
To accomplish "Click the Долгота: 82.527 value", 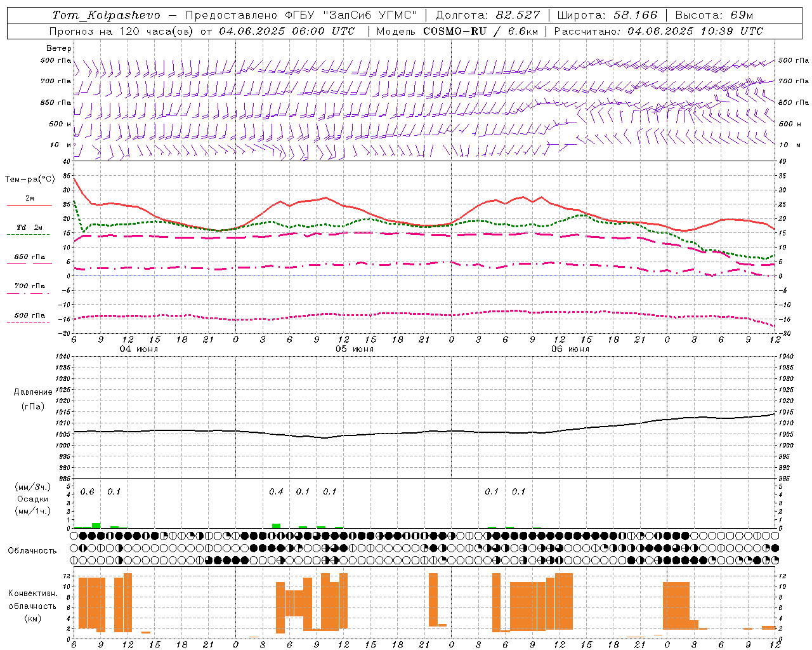I will point(488,15).
